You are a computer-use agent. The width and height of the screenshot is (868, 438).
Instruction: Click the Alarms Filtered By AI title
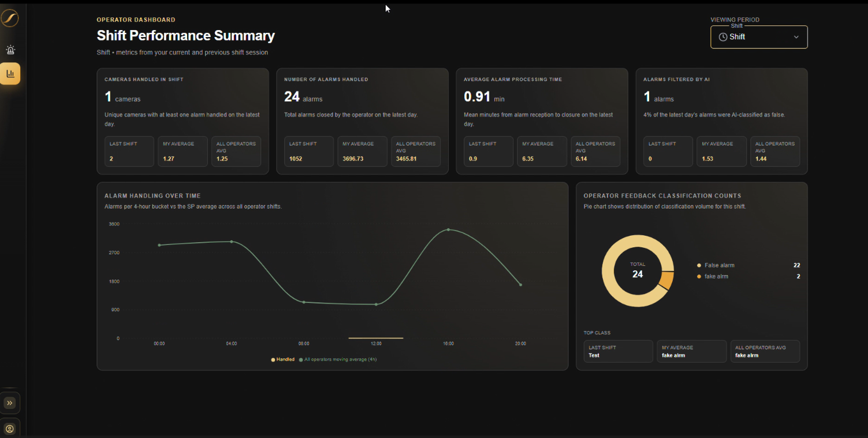677,79
